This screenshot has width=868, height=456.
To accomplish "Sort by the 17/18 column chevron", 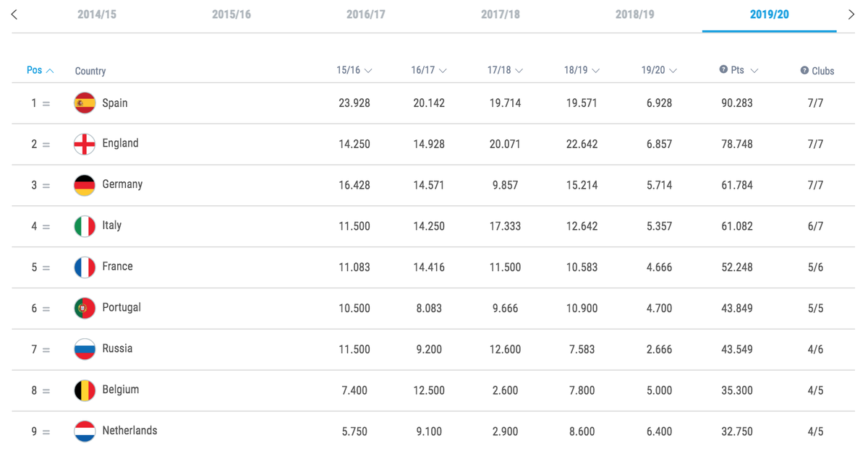I will tap(519, 71).
